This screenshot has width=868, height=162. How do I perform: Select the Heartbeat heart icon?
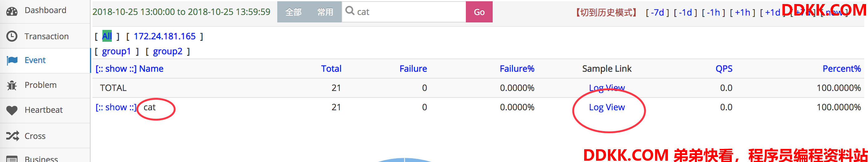pos(12,110)
